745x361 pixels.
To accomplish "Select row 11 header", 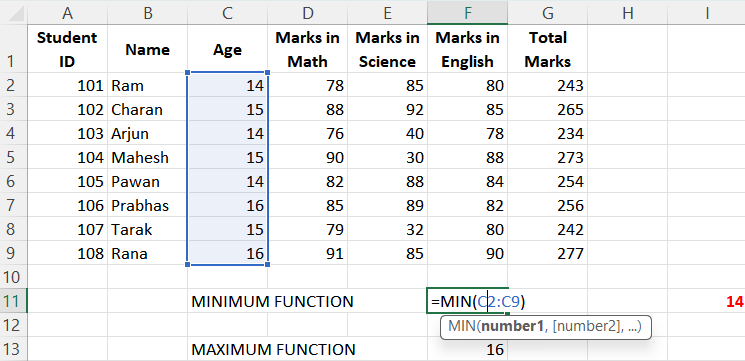I will pyautogui.click(x=14, y=301).
